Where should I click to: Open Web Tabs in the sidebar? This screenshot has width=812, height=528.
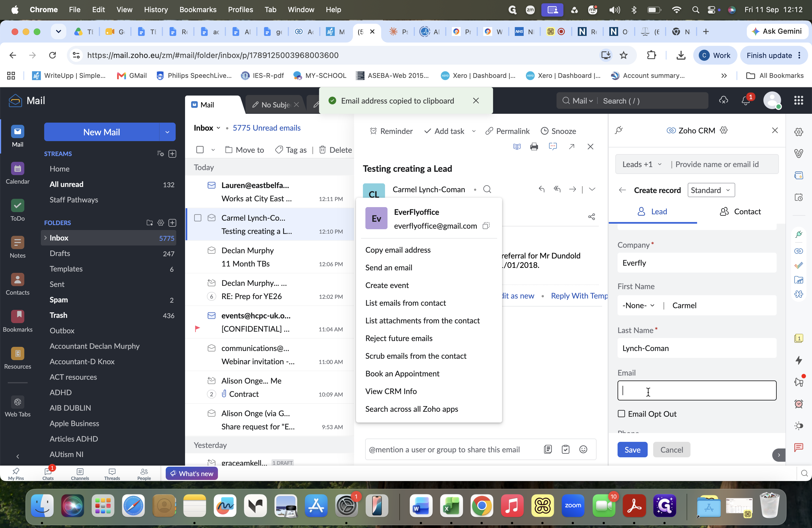point(17,406)
